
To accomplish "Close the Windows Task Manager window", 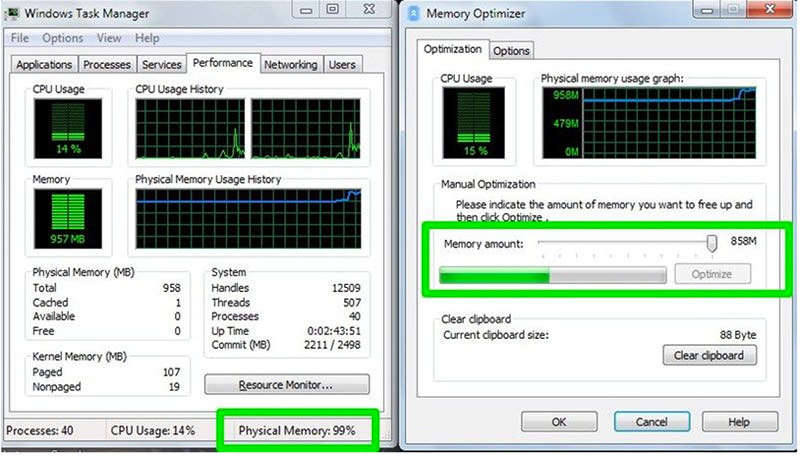I will pos(369,10).
